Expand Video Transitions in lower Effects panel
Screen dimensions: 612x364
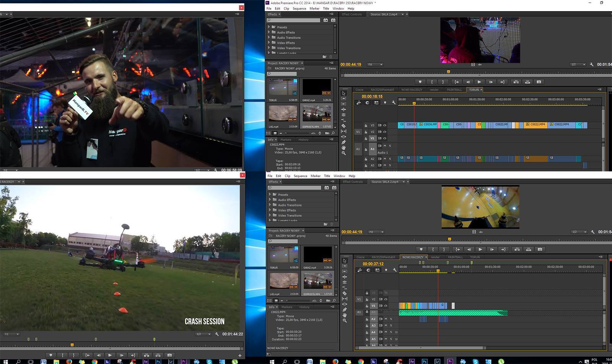tap(270, 215)
